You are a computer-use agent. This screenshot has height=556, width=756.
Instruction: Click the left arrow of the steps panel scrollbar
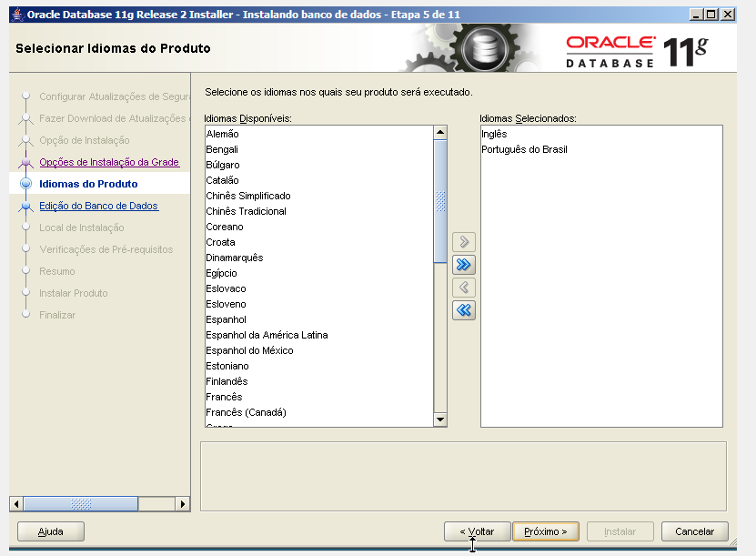pyautogui.click(x=16, y=504)
